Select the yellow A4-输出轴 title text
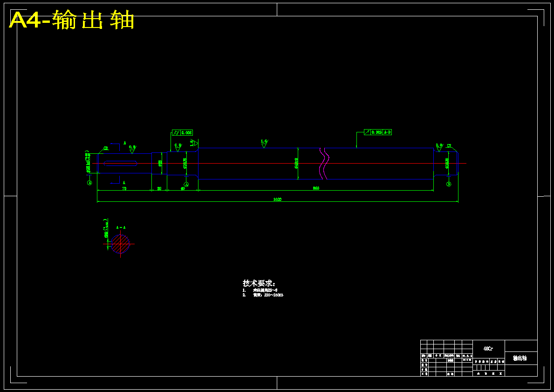 click(x=72, y=20)
